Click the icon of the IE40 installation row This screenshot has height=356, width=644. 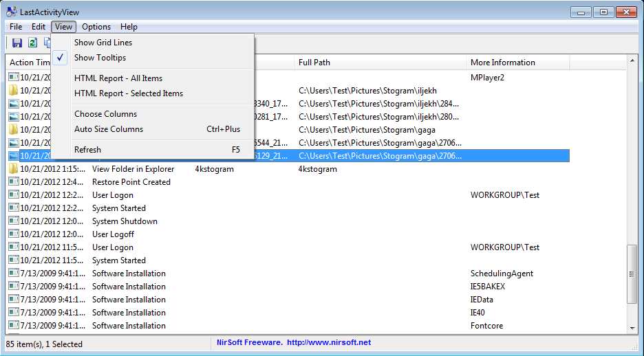click(x=14, y=313)
